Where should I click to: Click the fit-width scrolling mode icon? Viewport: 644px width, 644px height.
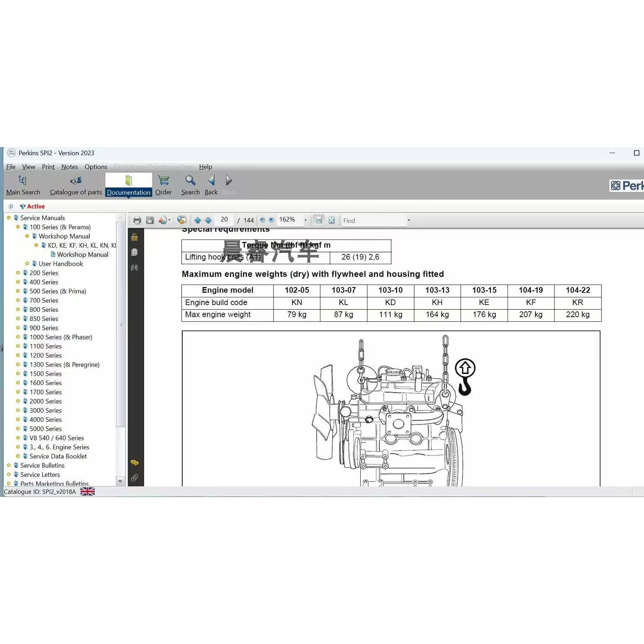click(319, 220)
